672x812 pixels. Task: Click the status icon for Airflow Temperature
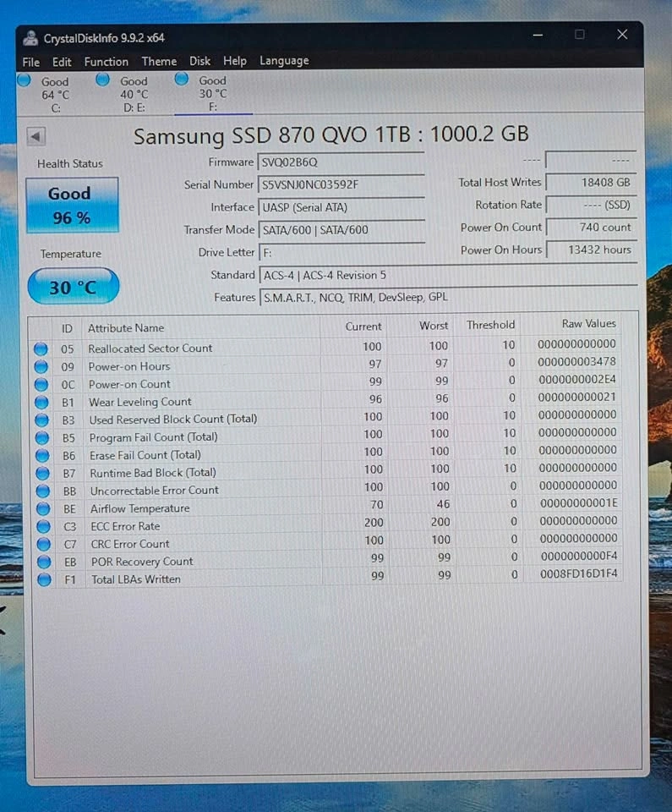pyautogui.click(x=43, y=509)
